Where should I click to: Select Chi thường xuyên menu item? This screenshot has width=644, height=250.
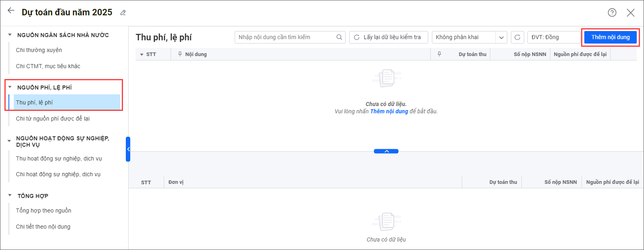[x=39, y=50]
